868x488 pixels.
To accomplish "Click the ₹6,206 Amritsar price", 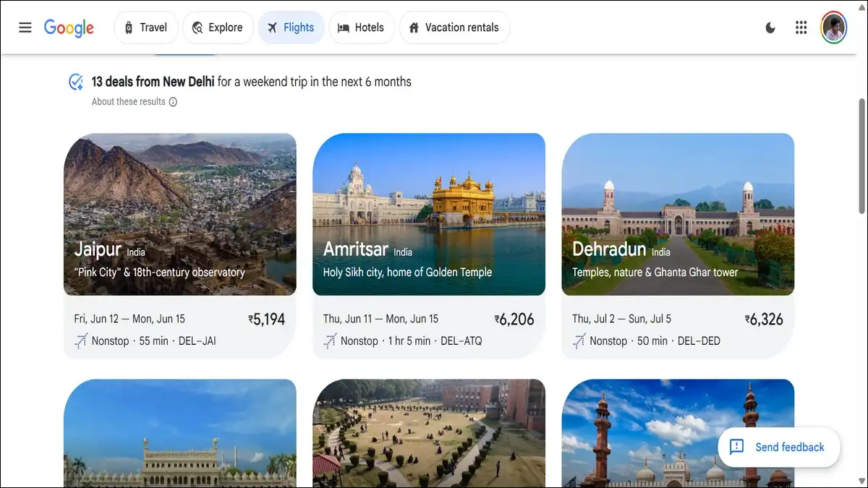I will point(515,320).
